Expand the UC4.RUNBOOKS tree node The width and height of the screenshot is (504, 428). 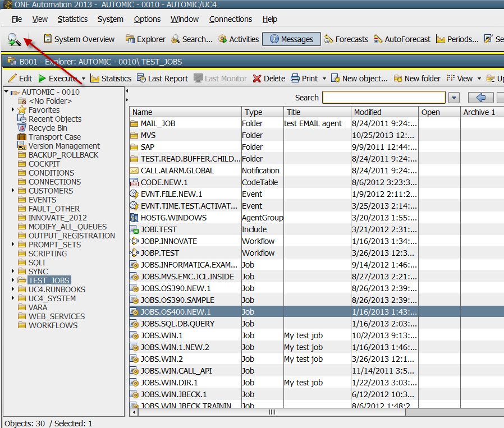click(x=13, y=289)
